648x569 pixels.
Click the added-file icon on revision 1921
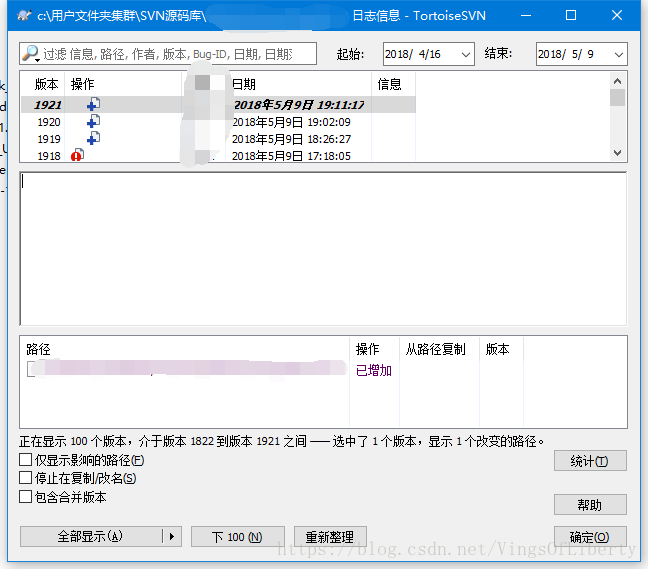92,105
